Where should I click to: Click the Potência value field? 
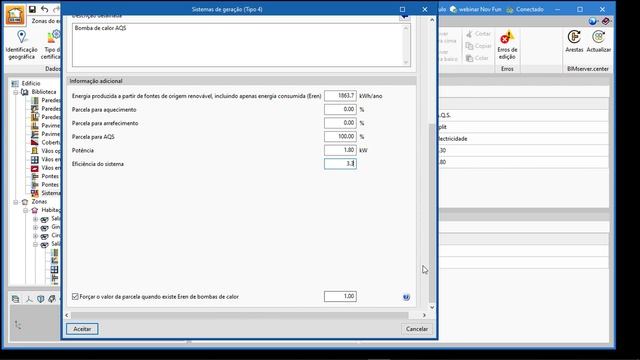click(x=340, y=150)
